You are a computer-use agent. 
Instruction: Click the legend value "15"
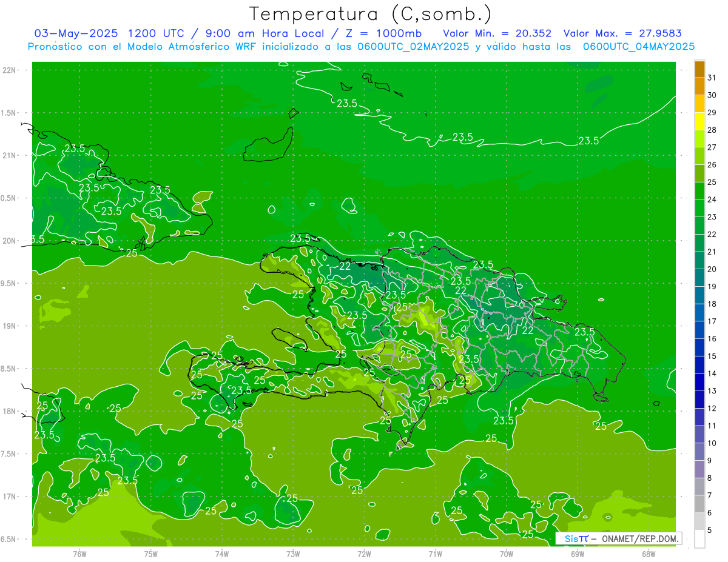click(712, 356)
